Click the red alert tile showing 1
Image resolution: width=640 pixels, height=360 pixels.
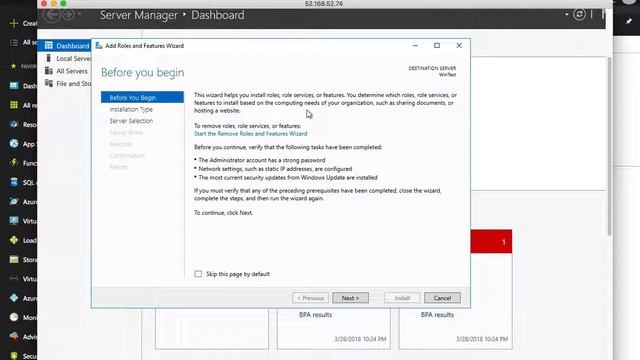491,242
